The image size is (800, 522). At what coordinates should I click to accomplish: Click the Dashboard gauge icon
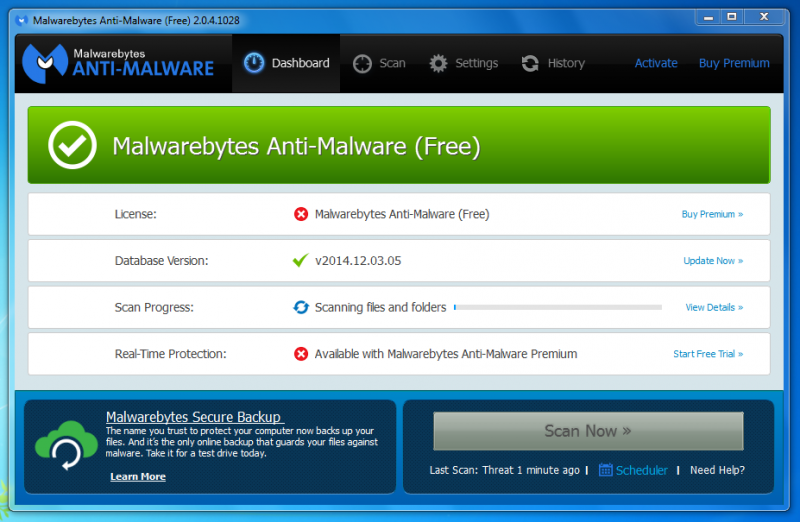coord(254,63)
